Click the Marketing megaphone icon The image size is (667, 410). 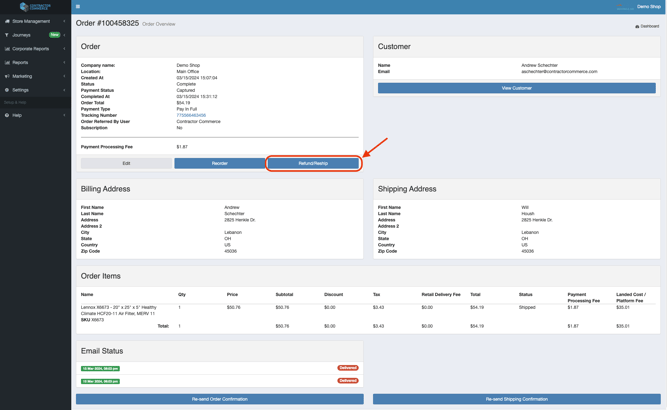tap(7, 76)
